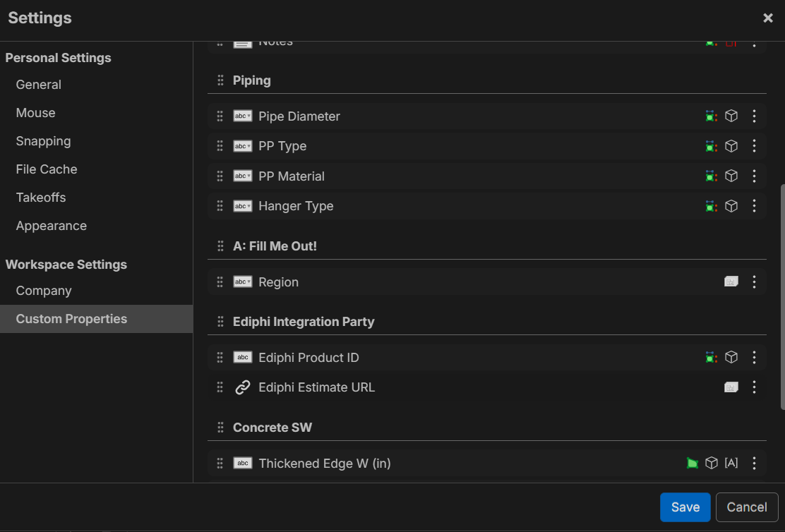This screenshot has width=785, height=532.
Task: Click the Cancel button
Action: point(747,507)
